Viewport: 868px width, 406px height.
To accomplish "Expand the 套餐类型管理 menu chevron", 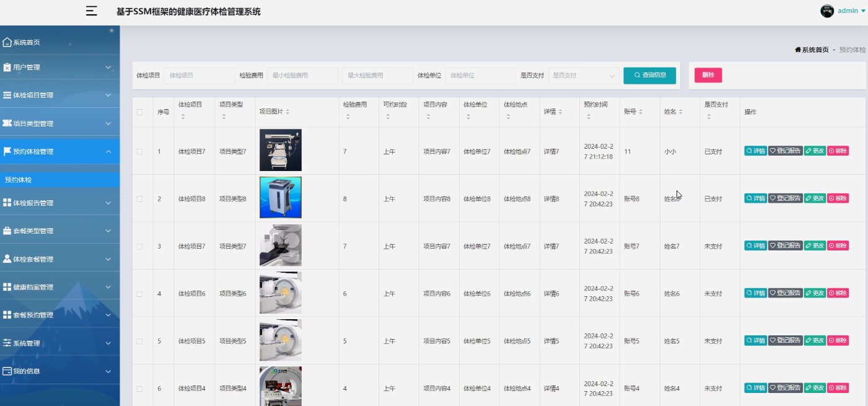I will [x=108, y=231].
